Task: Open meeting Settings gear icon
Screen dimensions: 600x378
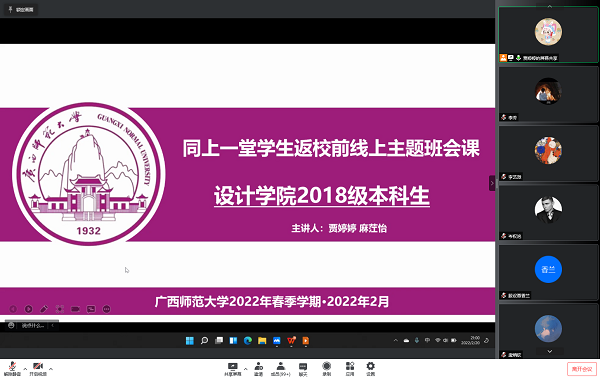Action: pyautogui.click(x=370, y=369)
